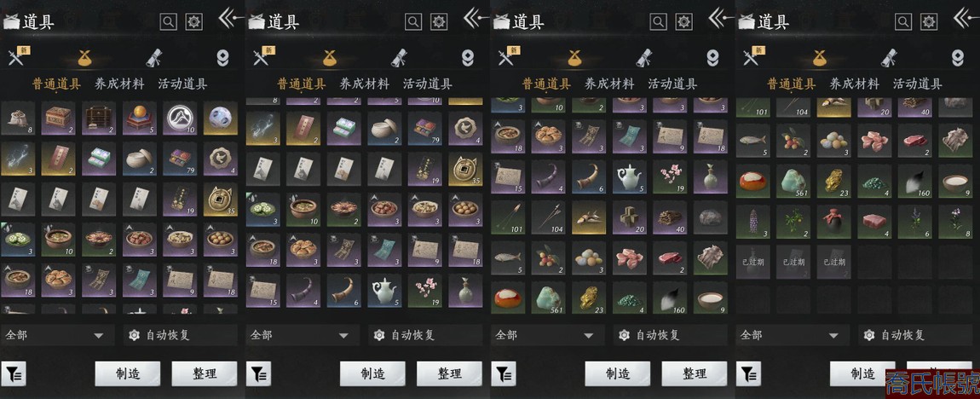Image resolution: width=980 pixels, height=399 pixels.
Task: Select the pink flower herb with count 8
Action: [955, 222]
